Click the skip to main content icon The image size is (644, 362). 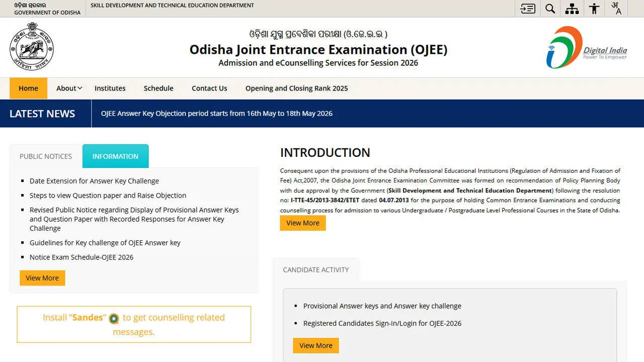point(527,9)
